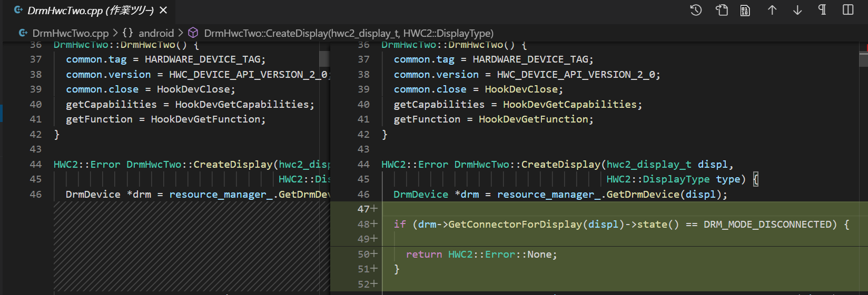Go to previous change with up arrow
Viewport: 868px width, 295px height.
[772, 10]
